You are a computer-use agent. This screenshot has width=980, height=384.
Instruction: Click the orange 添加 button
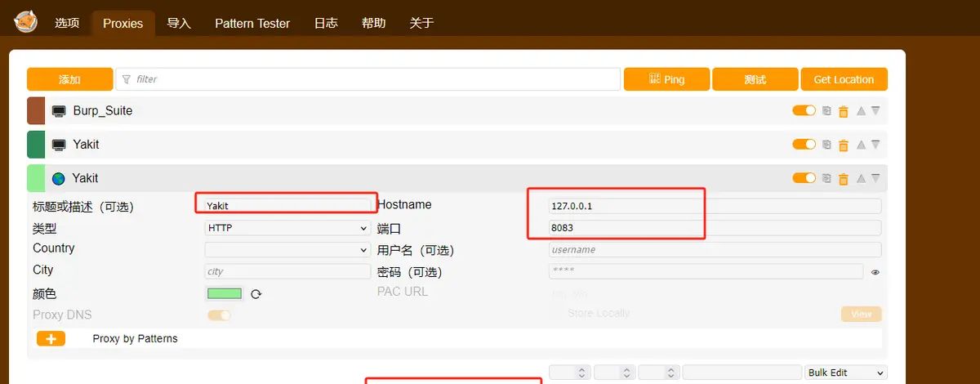[x=69, y=79]
